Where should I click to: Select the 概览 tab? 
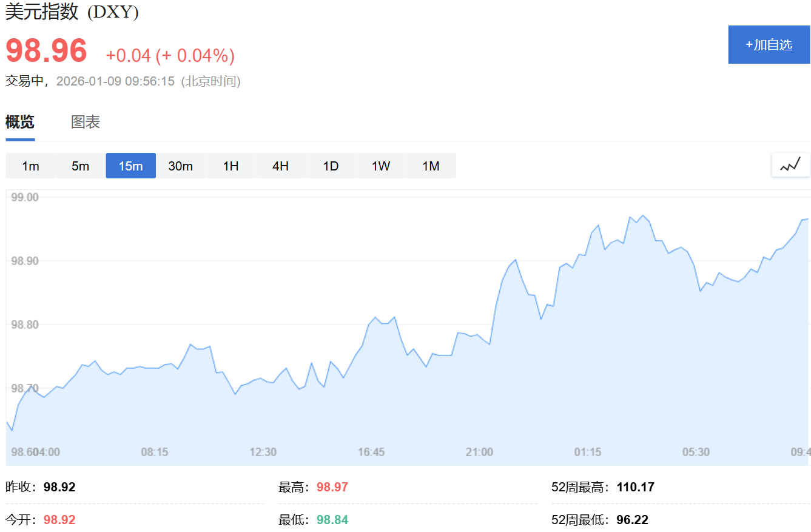coord(20,122)
